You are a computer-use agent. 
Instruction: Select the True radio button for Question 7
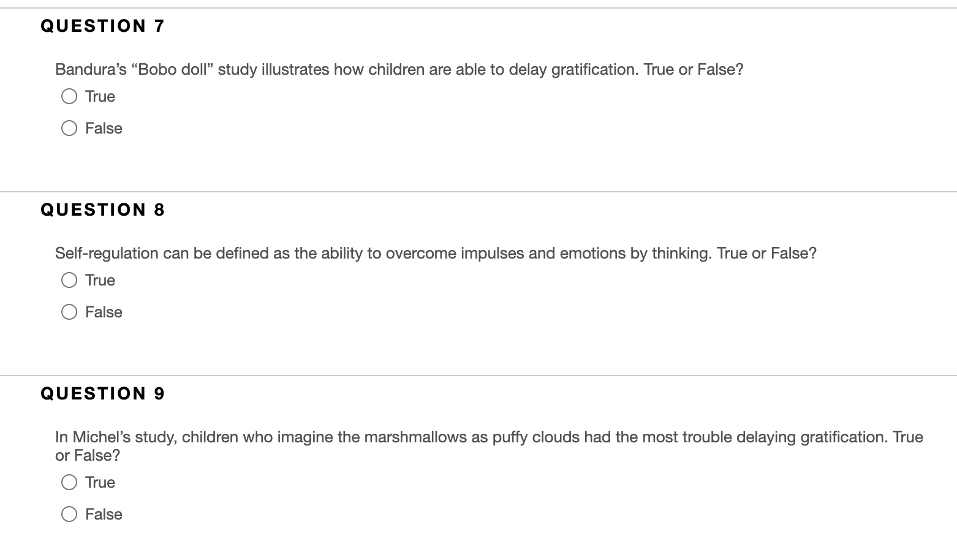(x=69, y=96)
